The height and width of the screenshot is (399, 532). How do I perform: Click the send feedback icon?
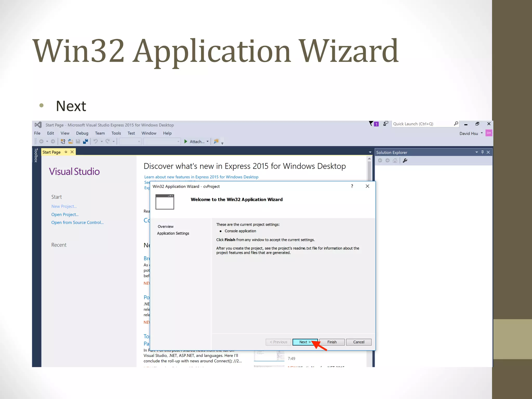tap(386, 124)
